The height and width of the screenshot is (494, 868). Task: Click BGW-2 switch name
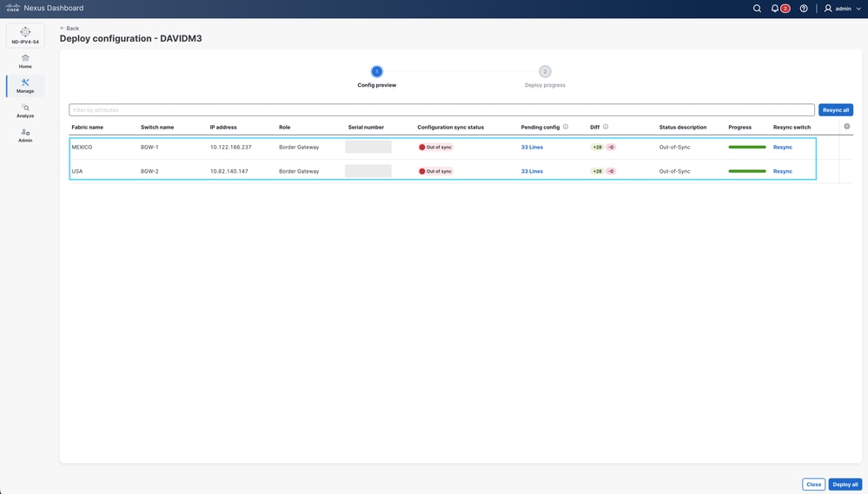click(x=149, y=172)
